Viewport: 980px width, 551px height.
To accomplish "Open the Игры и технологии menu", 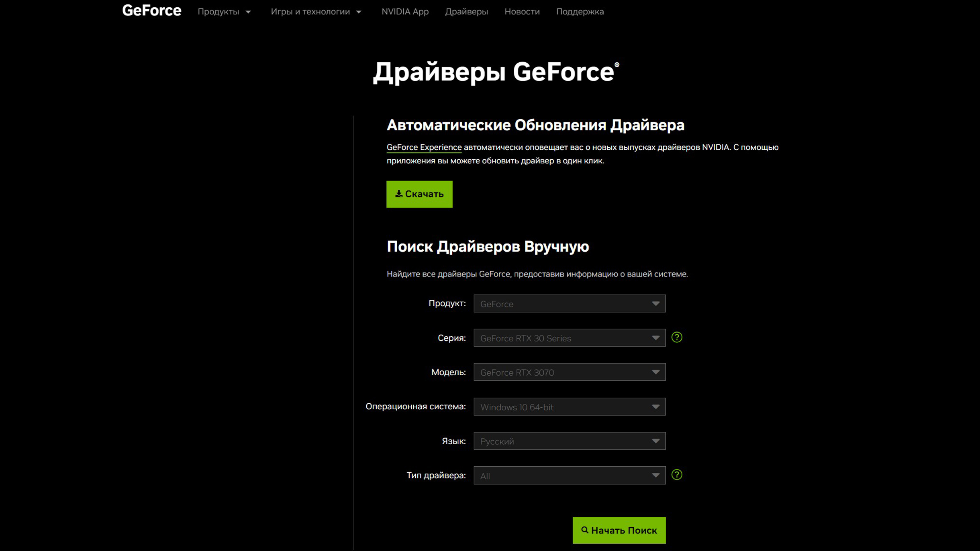I will pyautogui.click(x=310, y=12).
